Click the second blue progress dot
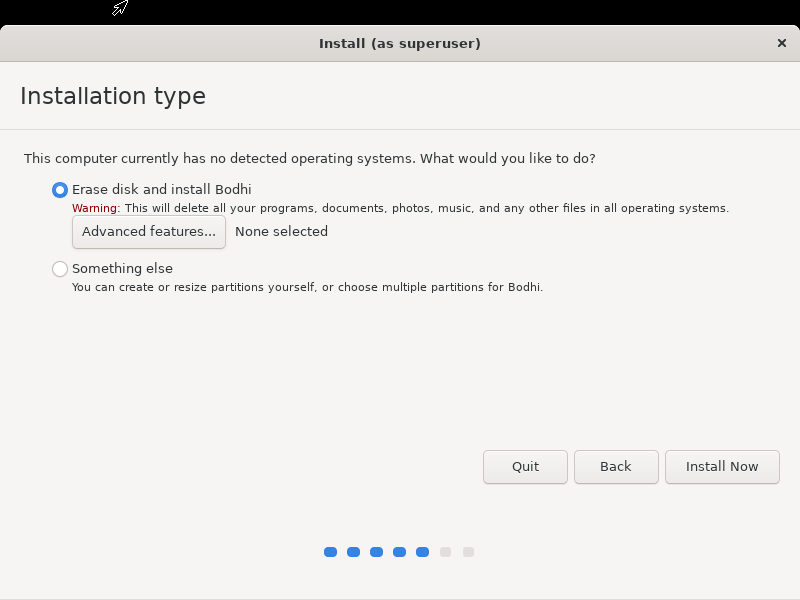Screen dimensions: 800x600 coord(353,552)
